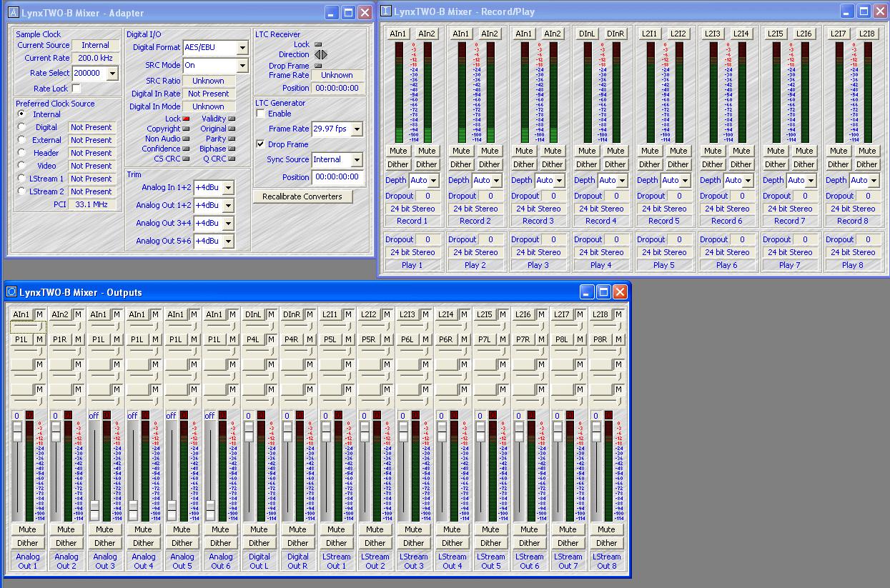The height and width of the screenshot is (588, 890).
Task: Choose Header preferred clock source
Action: [21, 153]
